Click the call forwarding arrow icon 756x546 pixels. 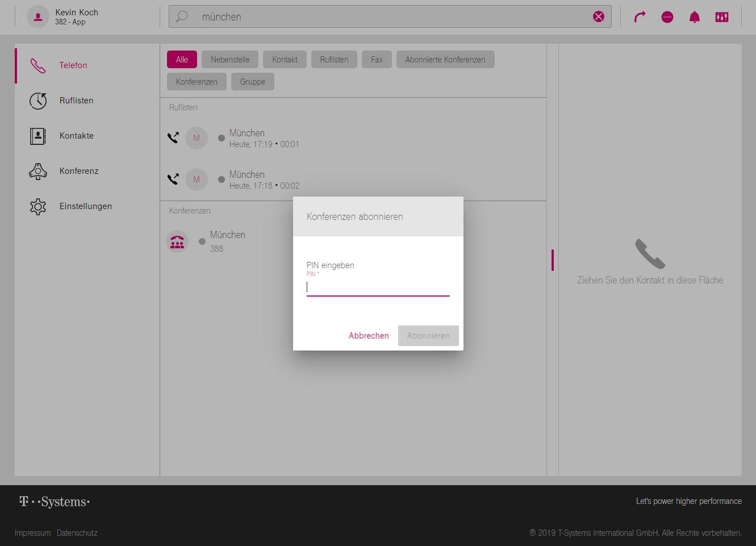tap(640, 17)
